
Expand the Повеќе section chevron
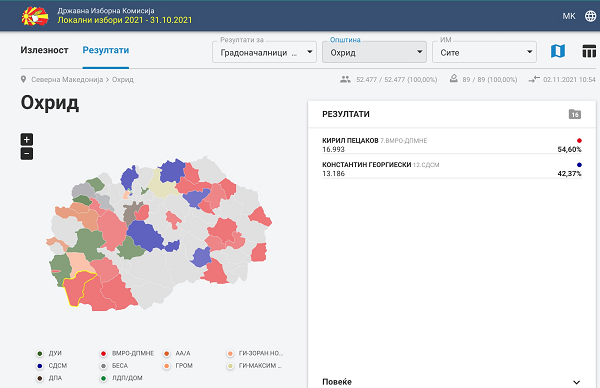pos(576,382)
